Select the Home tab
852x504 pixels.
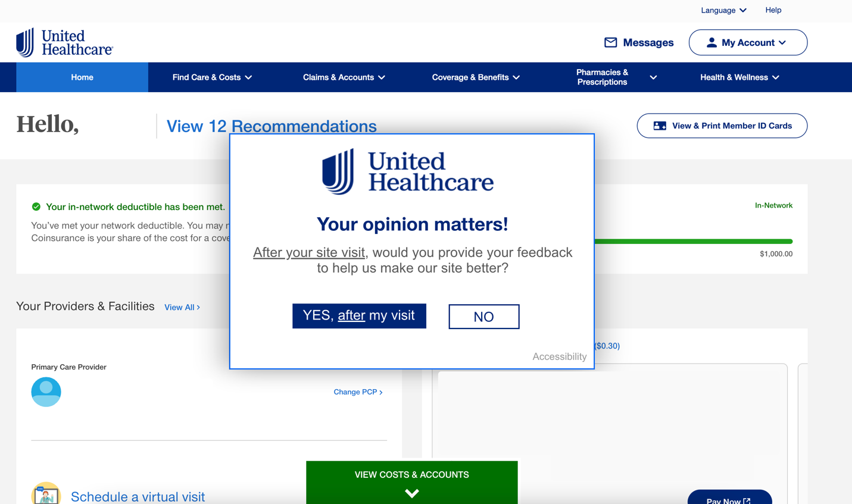tap(82, 77)
